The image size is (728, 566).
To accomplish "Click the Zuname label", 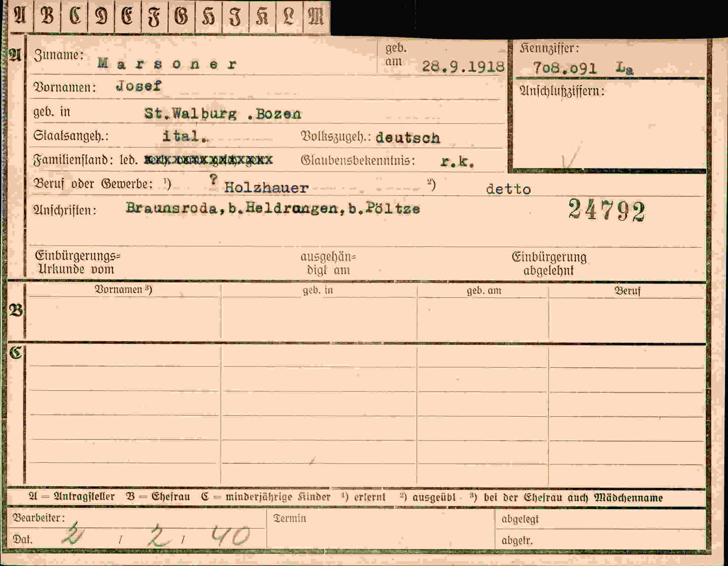I will 59,55.
